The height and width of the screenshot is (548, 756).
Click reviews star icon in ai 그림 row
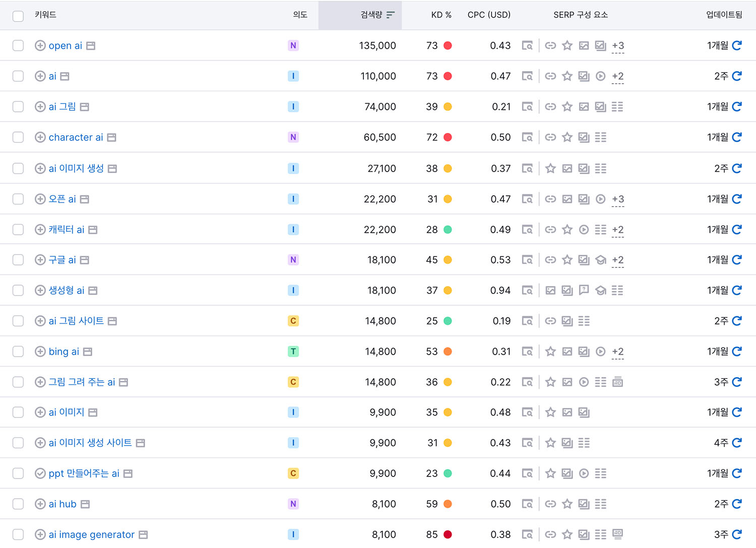coord(568,107)
